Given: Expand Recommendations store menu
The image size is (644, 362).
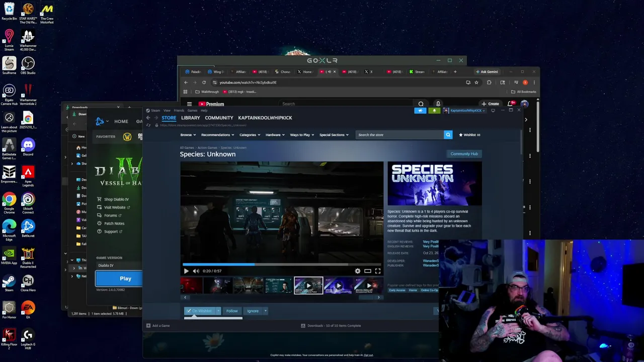Looking at the screenshot, I should click(217, 135).
